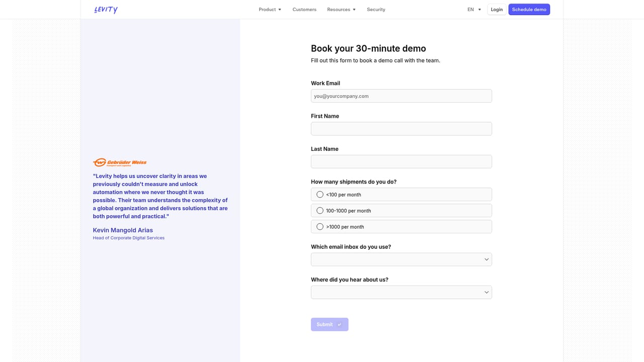Select the <100 per month option
644x362 pixels.
(x=401, y=195)
